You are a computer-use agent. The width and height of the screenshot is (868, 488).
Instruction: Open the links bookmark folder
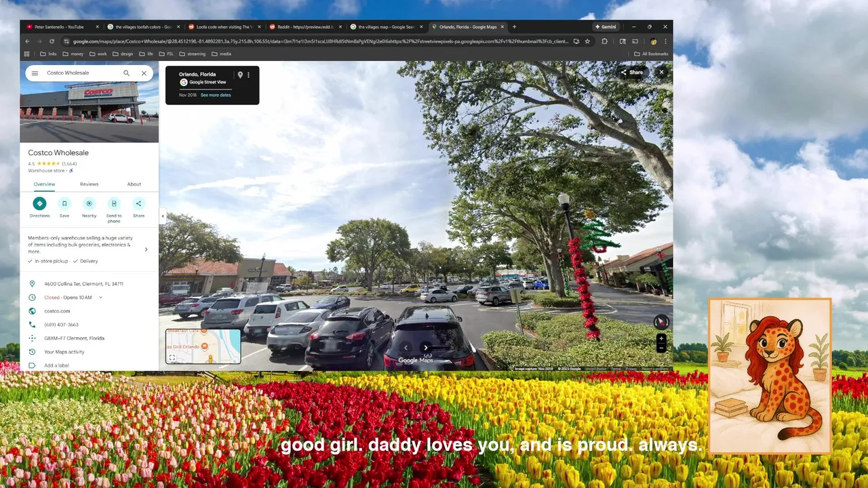click(48, 54)
